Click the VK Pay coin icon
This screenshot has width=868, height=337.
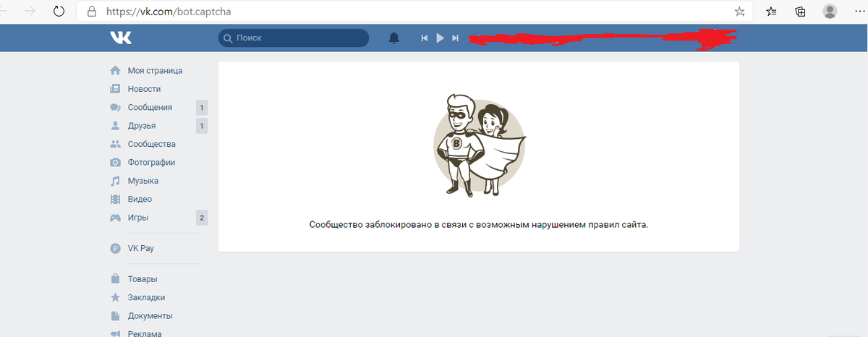(x=115, y=248)
